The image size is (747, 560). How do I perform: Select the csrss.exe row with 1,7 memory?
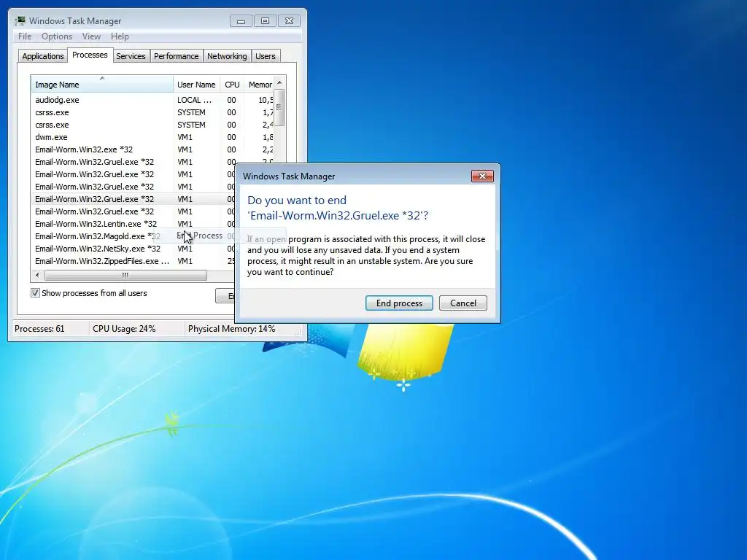pyautogui.click(x=152, y=112)
